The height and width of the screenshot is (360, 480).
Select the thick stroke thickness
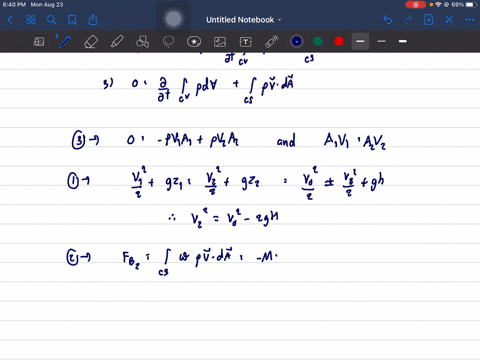pos(403,41)
